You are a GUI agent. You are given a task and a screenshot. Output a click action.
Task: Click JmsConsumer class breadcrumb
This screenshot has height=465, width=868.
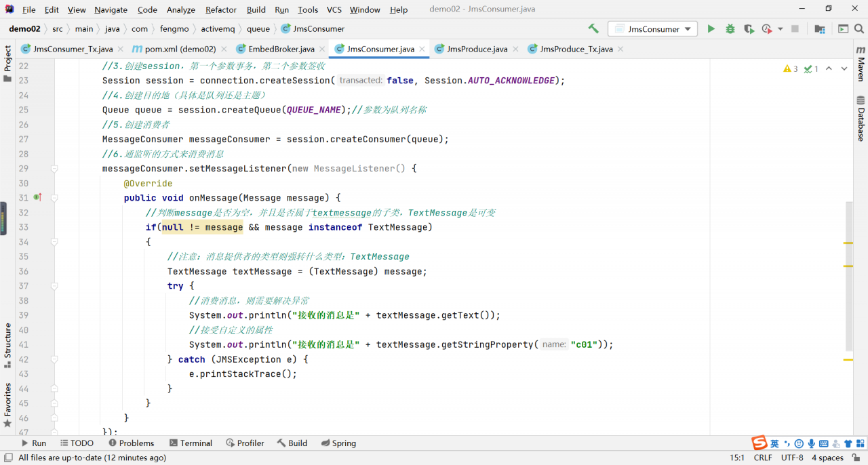click(x=313, y=29)
